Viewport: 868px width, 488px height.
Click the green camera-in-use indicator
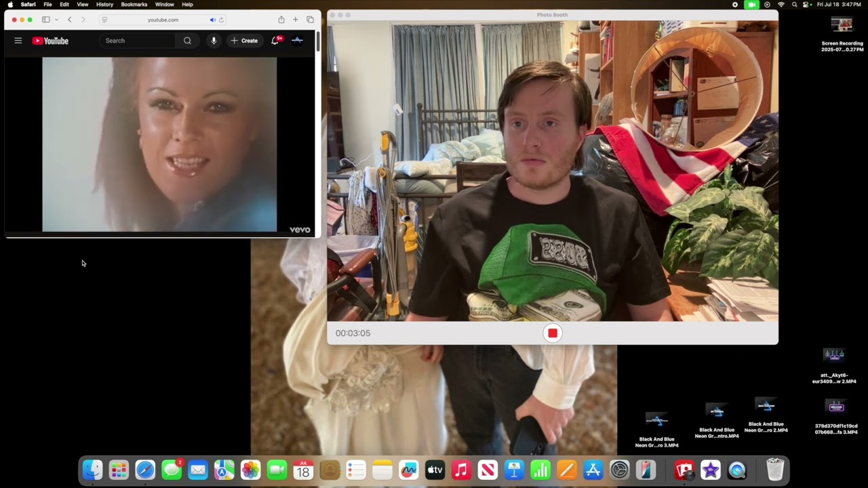pos(751,4)
